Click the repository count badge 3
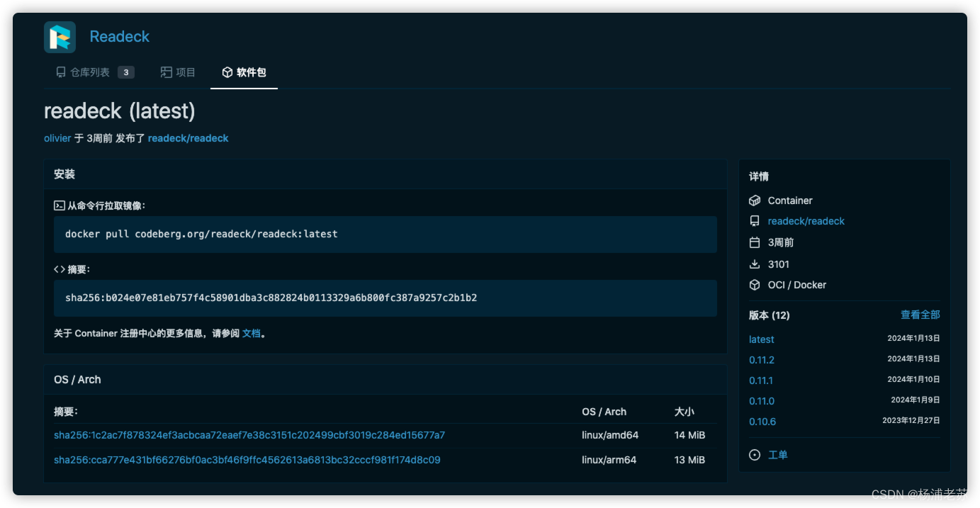Image resolution: width=980 pixels, height=508 pixels. pos(125,72)
